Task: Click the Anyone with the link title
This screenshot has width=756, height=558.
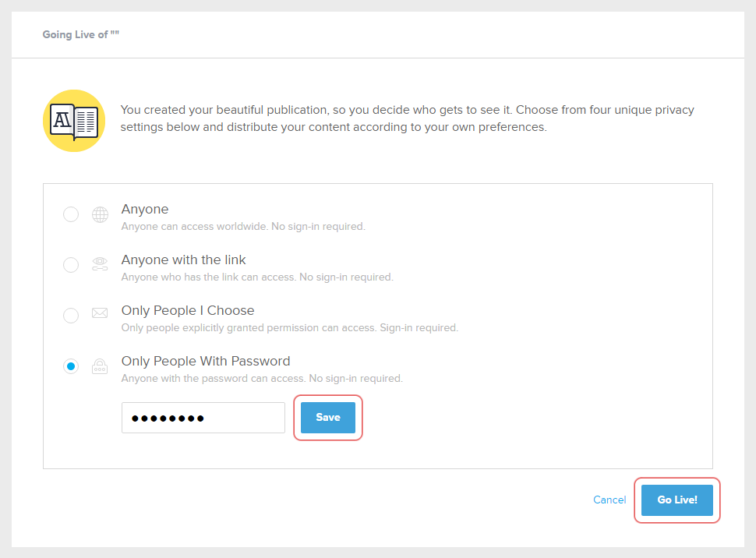Action: coord(183,260)
